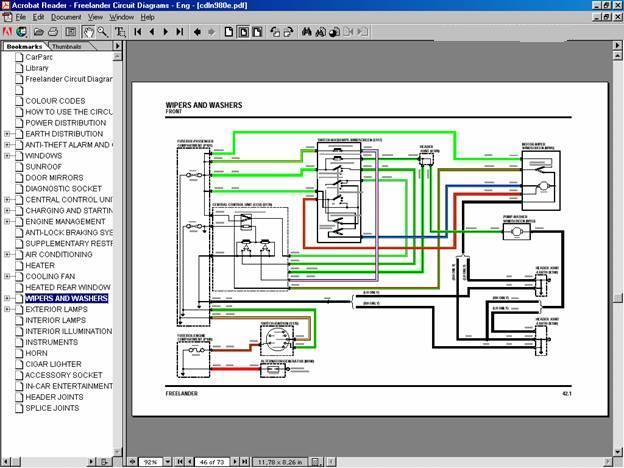Viewport: 624px width, 468px height.
Task: Click Go to Previous View arrow
Action: pos(197,32)
